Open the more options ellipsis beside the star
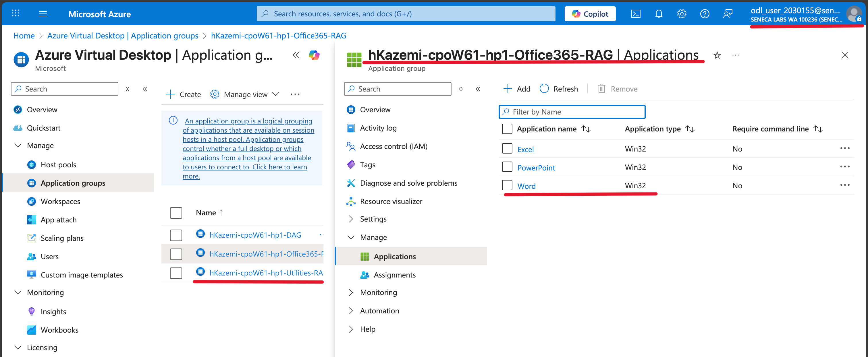 pyautogui.click(x=735, y=55)
